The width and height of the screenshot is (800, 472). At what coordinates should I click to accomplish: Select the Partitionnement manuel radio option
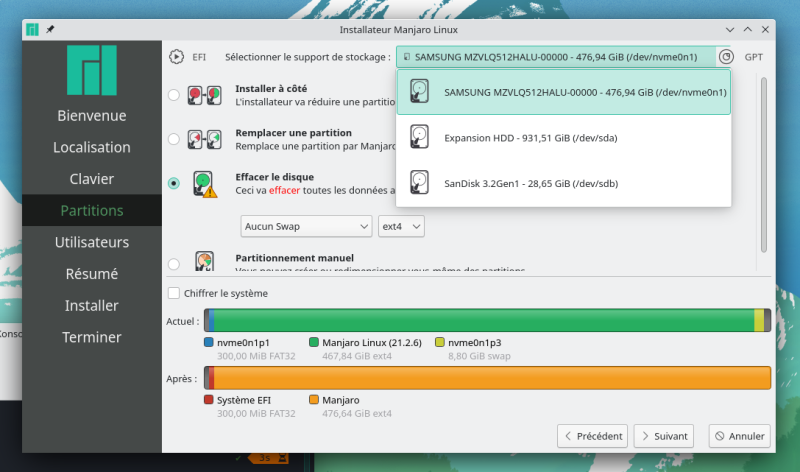pyautogui.click(x=173, y=264)
